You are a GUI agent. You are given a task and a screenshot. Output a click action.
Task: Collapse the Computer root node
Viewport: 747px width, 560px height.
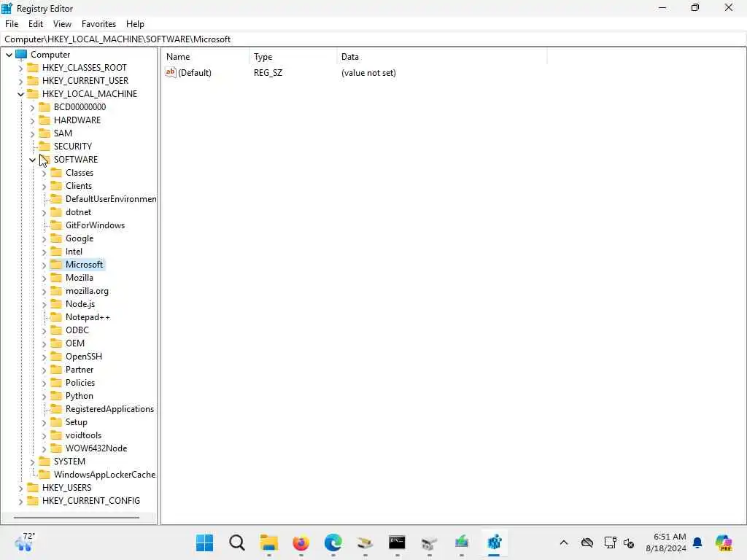click(9, 55)
